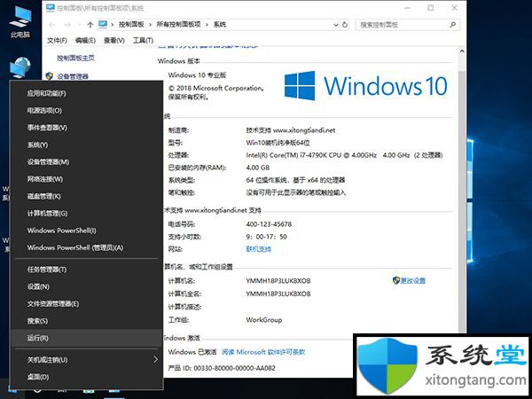The width and height of the screenshot is (532, 399).
Task: Launch Windows PowerShell(I)
Action: [x=87, y=231]
